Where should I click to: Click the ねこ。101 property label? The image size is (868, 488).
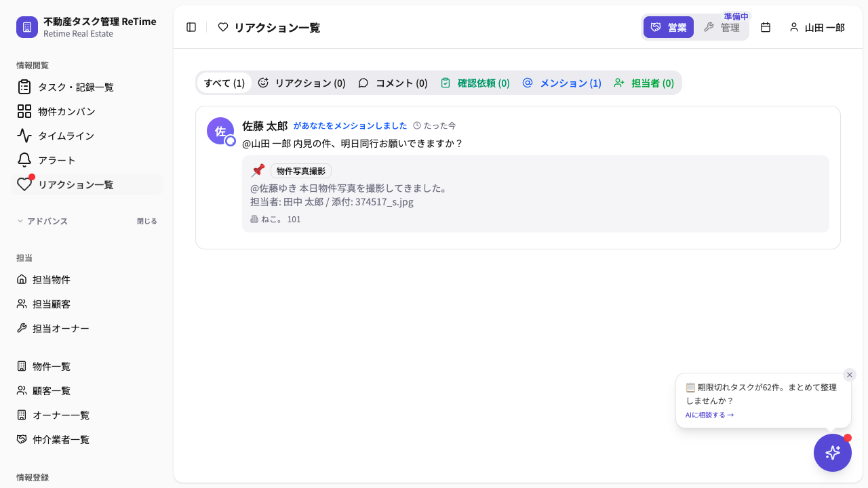pos(275,220)
